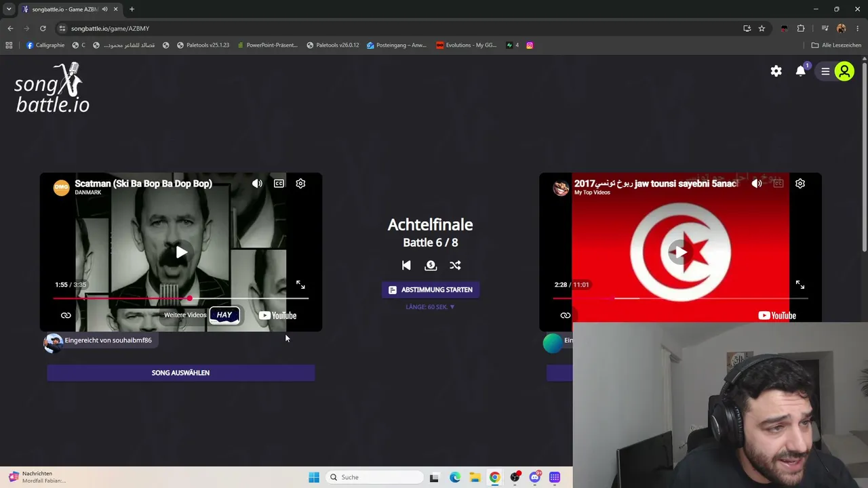Screen dimensions: 868x488
Task: Open the Instagram bookmark icon
Action: click(x=530, y=45)
